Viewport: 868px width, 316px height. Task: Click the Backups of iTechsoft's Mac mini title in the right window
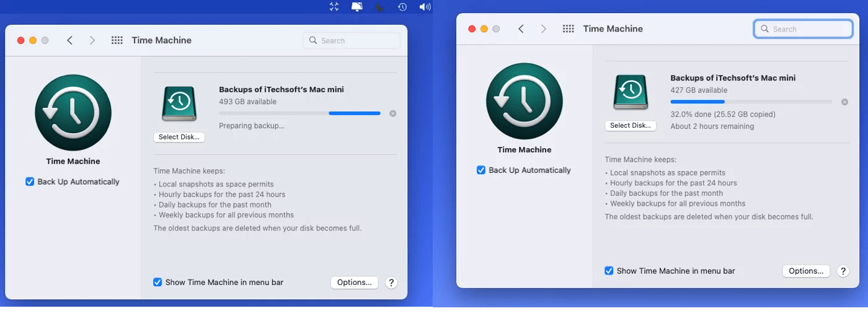(x=733, y=78)
